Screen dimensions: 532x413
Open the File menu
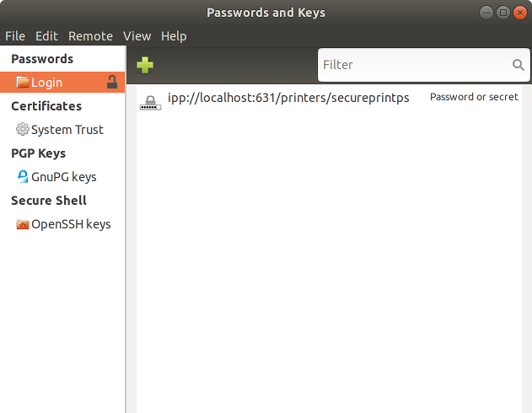(15, 36)
